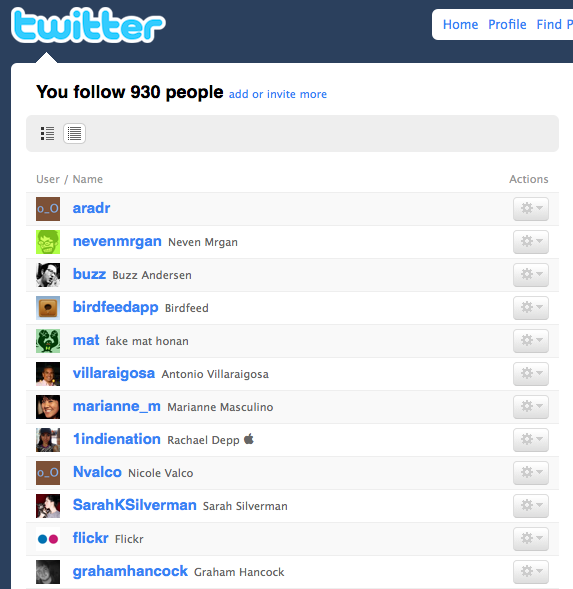
Task: Expand gear dropdown for SarahKSilverman
Action: (531, 506)
